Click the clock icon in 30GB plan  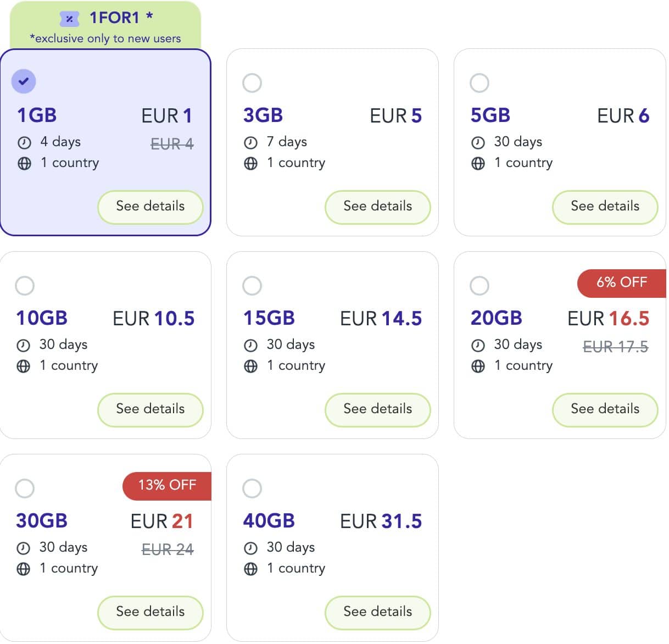click(24, 548)
